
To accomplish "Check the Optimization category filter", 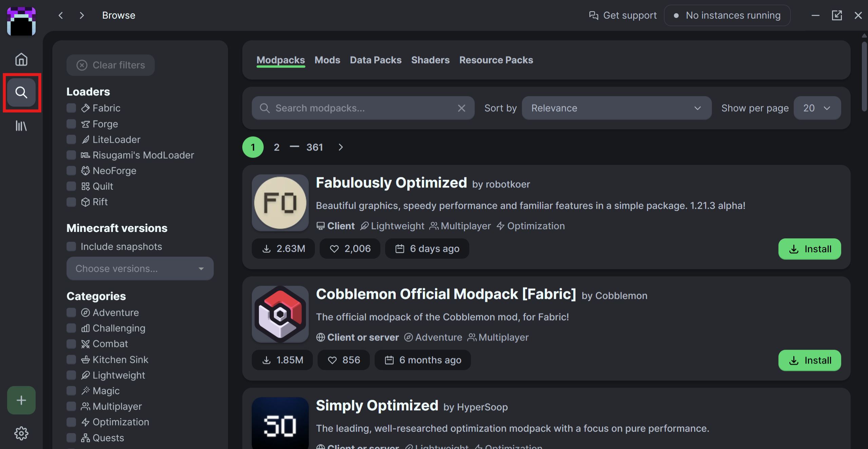I will tap(71, 422).
